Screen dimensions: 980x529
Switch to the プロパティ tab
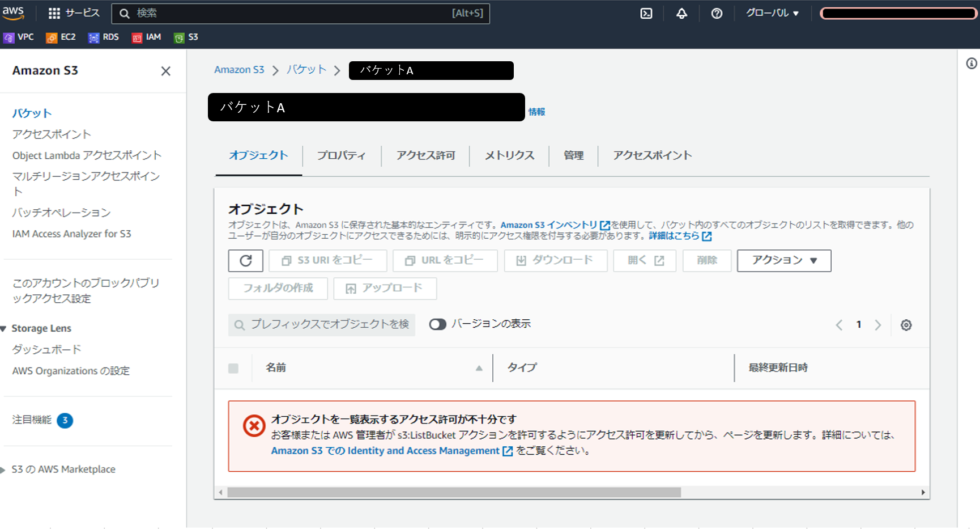point(342,155)
